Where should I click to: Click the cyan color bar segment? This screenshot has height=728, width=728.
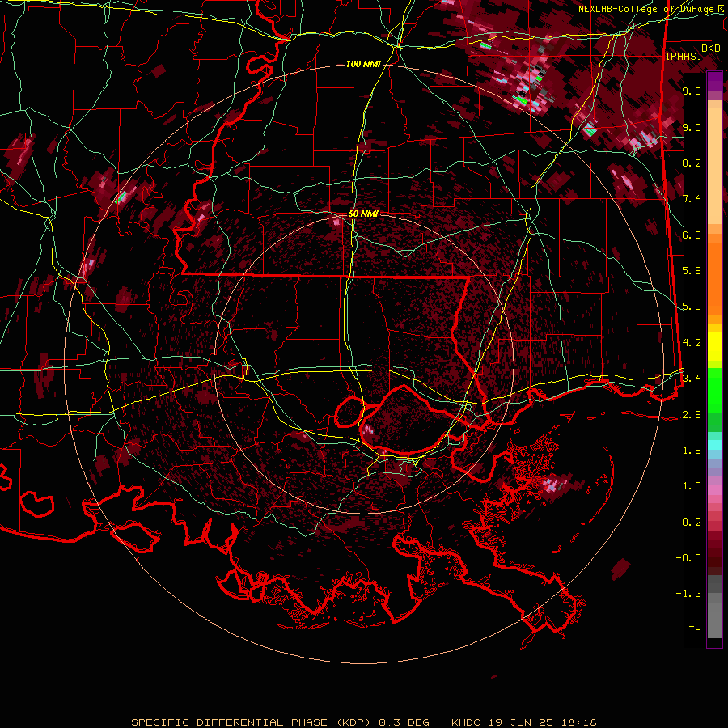[x=714, y=445]
